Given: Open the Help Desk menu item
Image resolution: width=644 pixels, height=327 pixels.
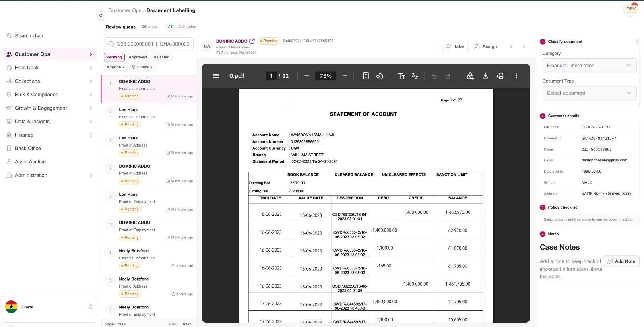Looking at the screenshot, I should 50,68.
